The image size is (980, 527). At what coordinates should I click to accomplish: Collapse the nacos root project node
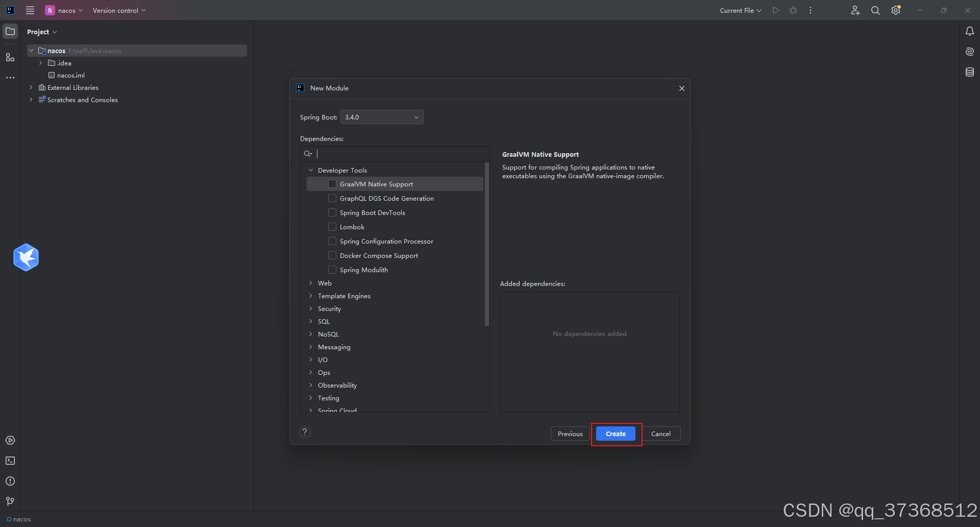31,51
